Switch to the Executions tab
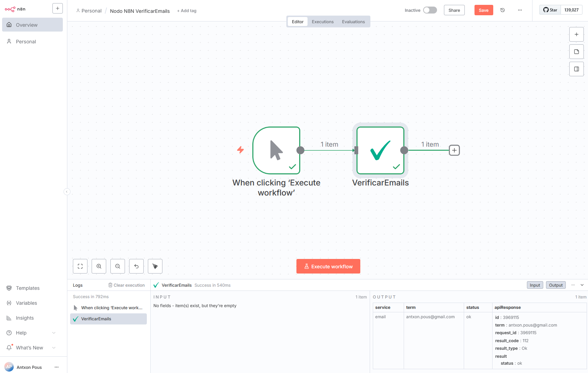 tap(322, 21)
